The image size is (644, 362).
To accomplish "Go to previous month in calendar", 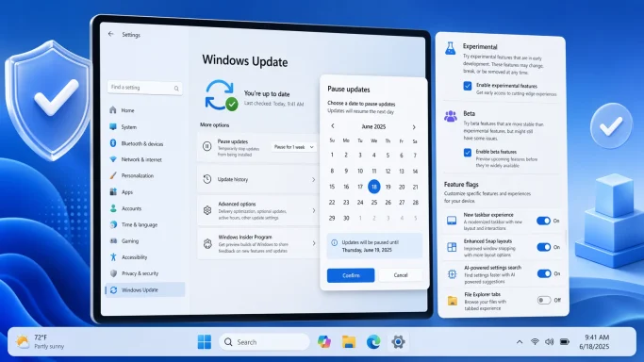I will [x=333, y=126].
